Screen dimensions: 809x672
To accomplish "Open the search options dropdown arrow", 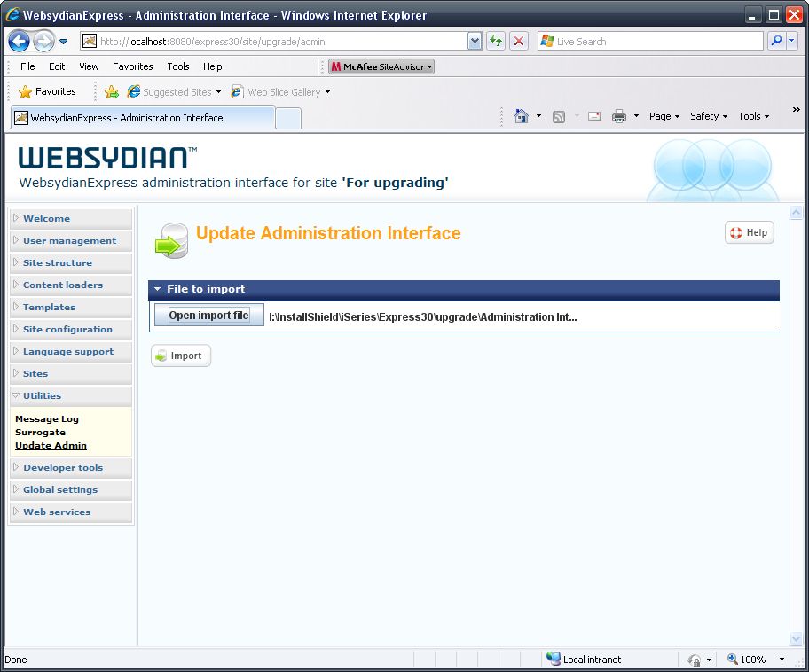I will pos(792,42).
